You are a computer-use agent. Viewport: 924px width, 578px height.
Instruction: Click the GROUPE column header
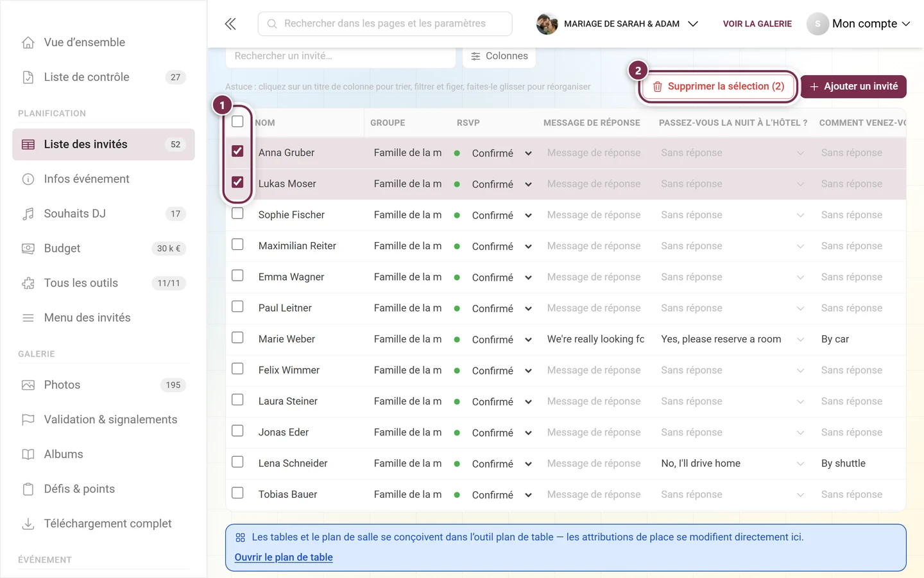[x=388, y=123]
